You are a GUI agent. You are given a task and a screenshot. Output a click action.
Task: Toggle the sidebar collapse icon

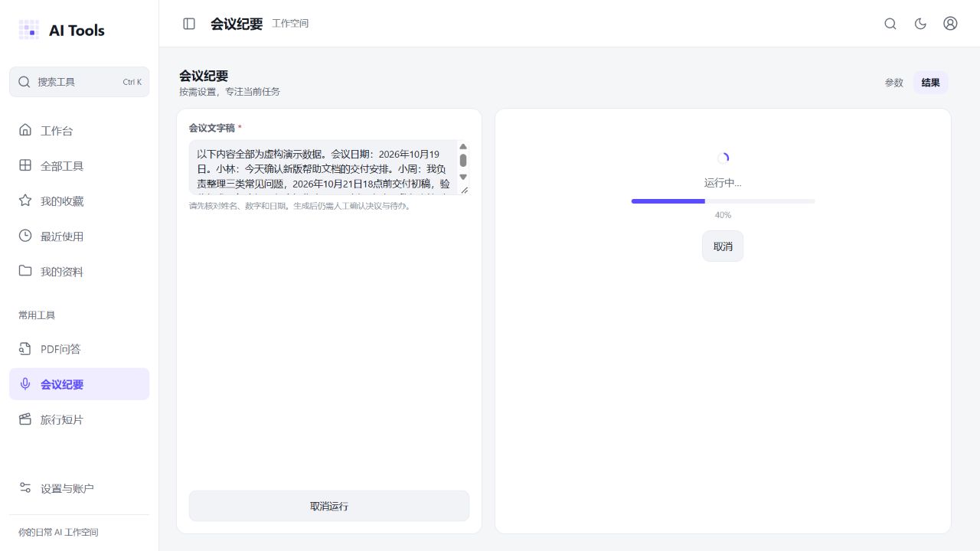tap(189, 24)
